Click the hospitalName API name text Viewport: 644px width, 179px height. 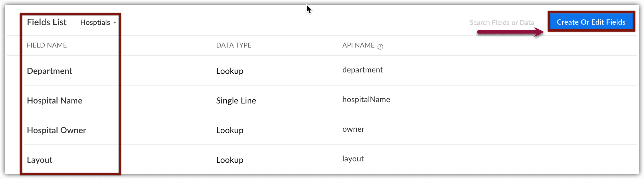tap(366, 100)
